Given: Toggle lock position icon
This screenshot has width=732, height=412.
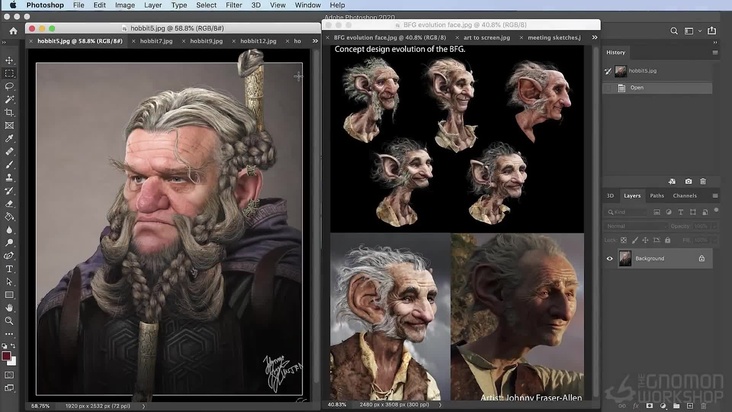Looking at the screenshot, I should pos(645,240).
